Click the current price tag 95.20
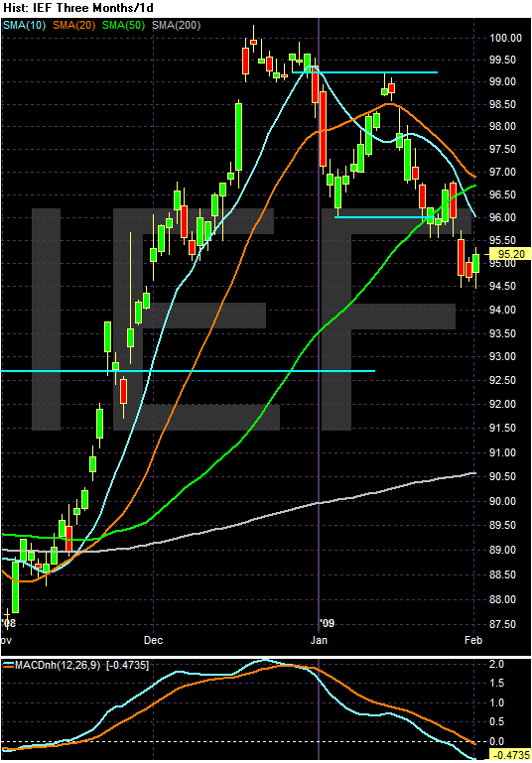Viewport: 532px width, 763px height. pyautogui.click(x=510, y=254)
